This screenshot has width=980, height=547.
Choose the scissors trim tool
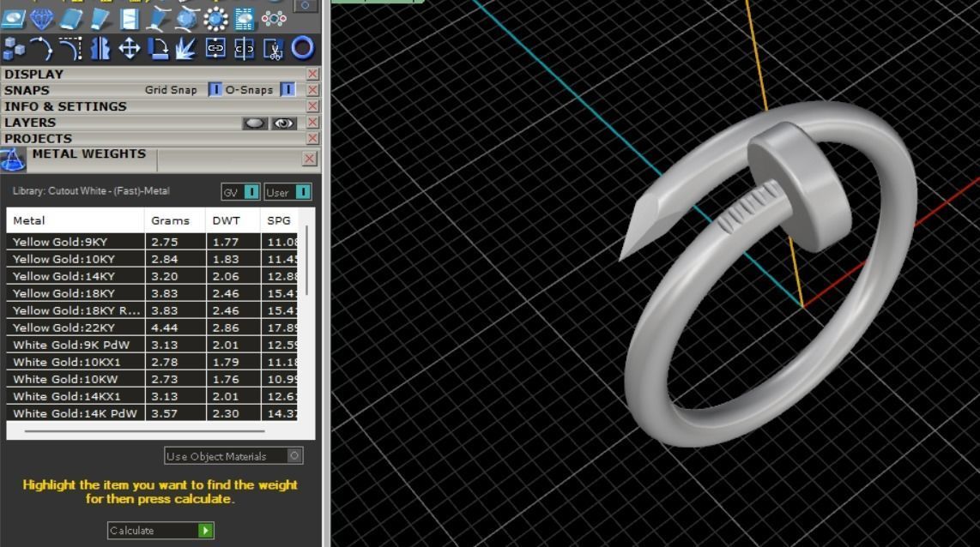(x=274, y=48)
